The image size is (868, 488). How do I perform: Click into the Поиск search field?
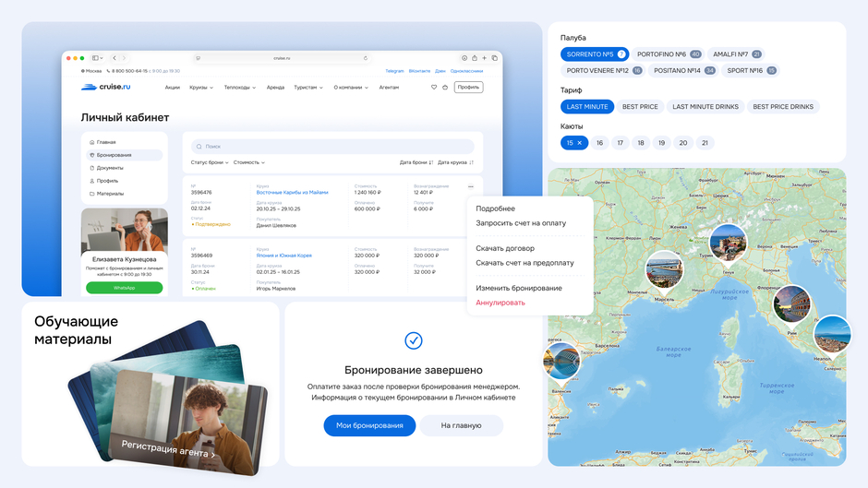tap(332, 146)
